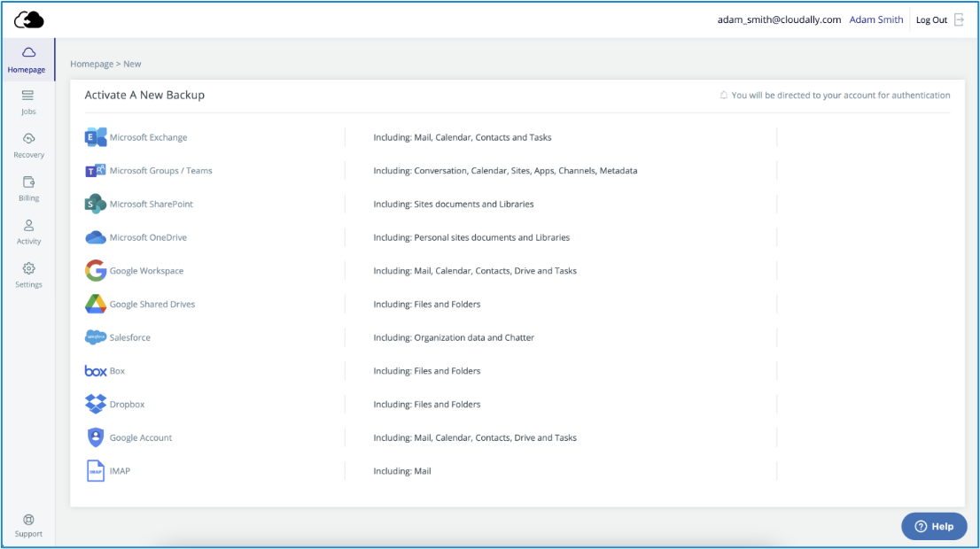Click the CloudAlly cloud logo

tap(28, 20)
